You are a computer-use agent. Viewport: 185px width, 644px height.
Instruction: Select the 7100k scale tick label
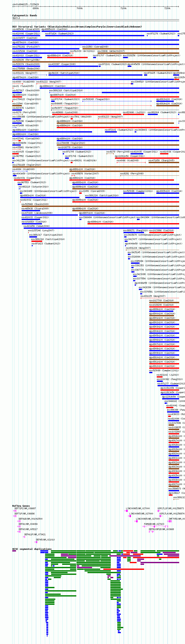[x=123, y=9]
